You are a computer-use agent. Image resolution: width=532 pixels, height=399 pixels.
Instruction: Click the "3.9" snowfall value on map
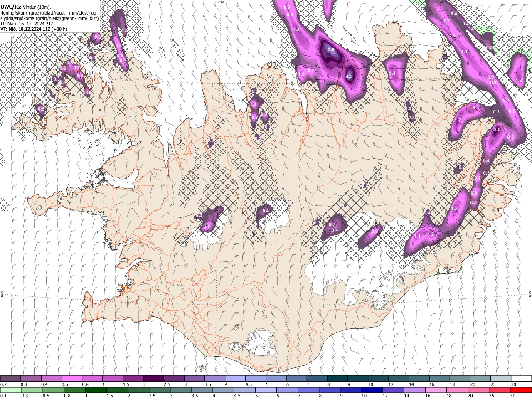331,49
